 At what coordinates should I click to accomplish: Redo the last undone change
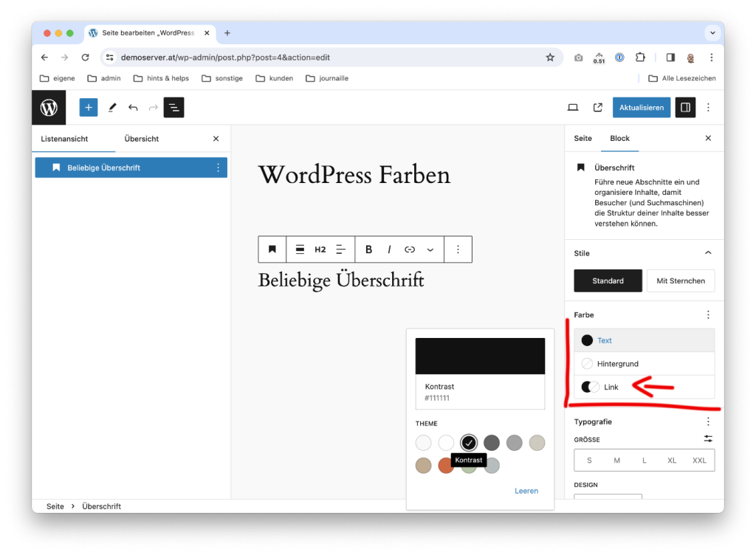154,108
